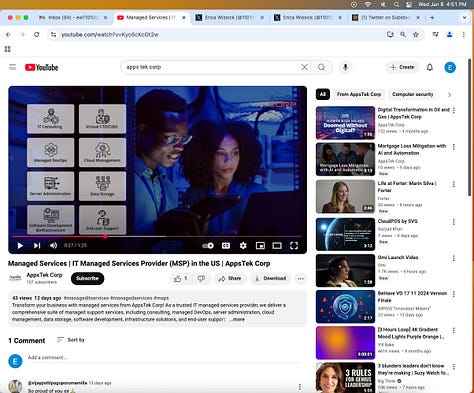Open Wi-Fi menu in menu bar

(x=368, y=5)
